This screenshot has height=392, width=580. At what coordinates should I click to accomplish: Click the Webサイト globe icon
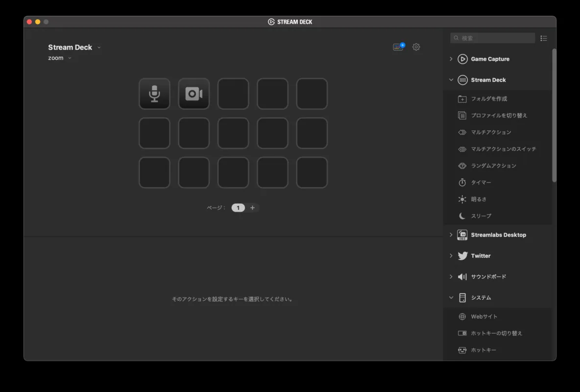(462, 317)
